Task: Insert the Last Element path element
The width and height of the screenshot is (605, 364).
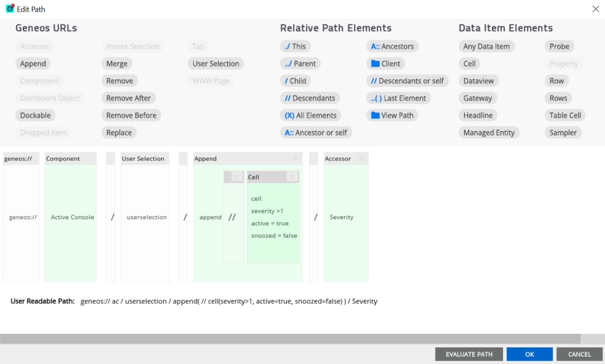Action: point(399,98)
